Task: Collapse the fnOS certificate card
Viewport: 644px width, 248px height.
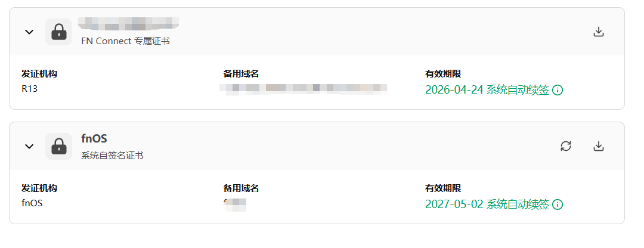Action: point(29,147)
